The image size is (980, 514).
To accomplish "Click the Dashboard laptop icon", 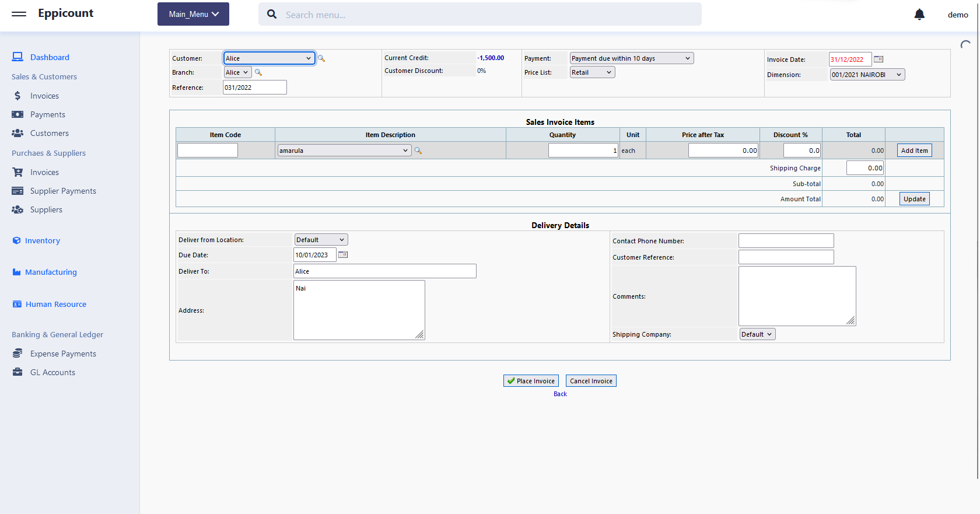I will tap(17, 57).
